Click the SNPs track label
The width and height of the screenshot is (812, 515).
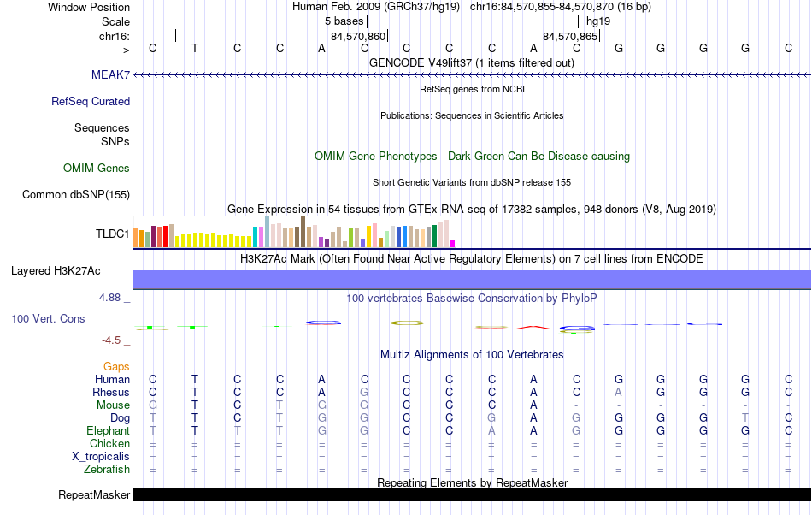[x=115, y=141]
